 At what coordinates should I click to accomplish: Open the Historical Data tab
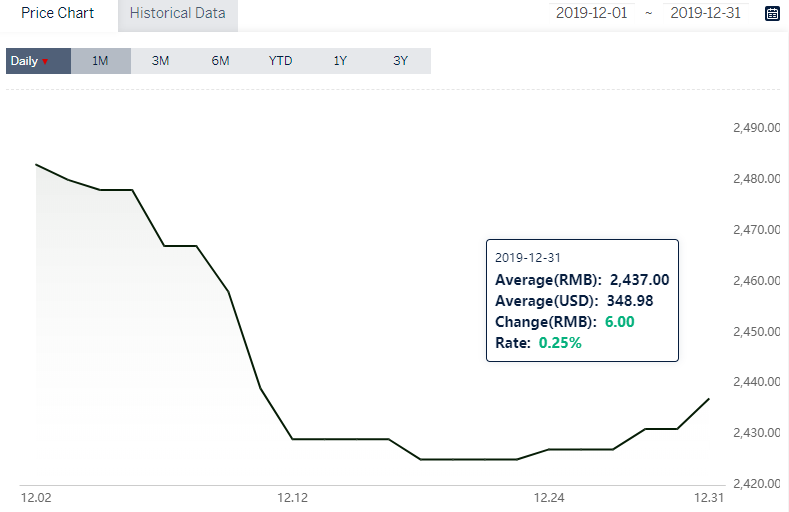(178, 14)
